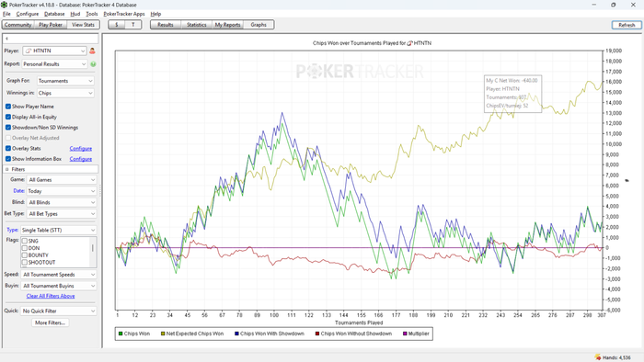
Task: Expand the Graph For dropdown
Action: click(x=65, y=81)
